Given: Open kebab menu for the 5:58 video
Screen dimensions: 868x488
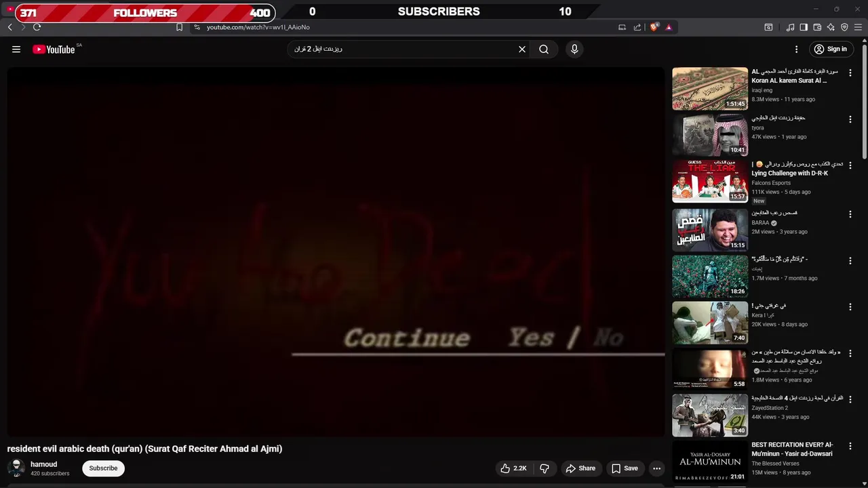Looking at the screenshot, I should 850,353.
